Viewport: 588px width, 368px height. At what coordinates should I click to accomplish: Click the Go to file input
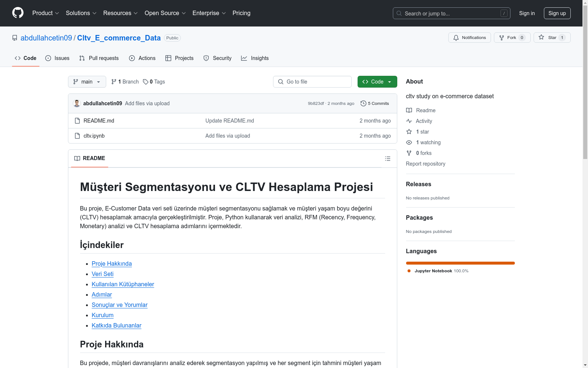[x=312, y=82]
